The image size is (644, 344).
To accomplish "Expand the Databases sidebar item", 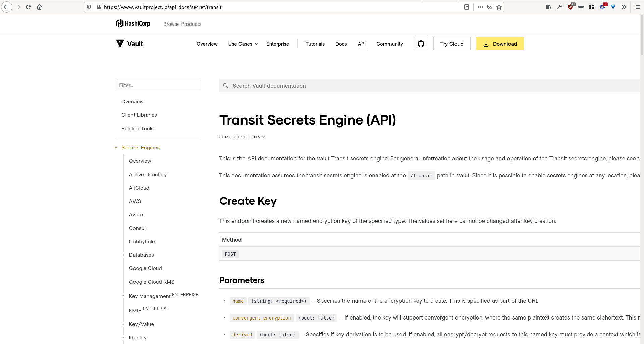I will pyautogui.click(x=123, y=255).
